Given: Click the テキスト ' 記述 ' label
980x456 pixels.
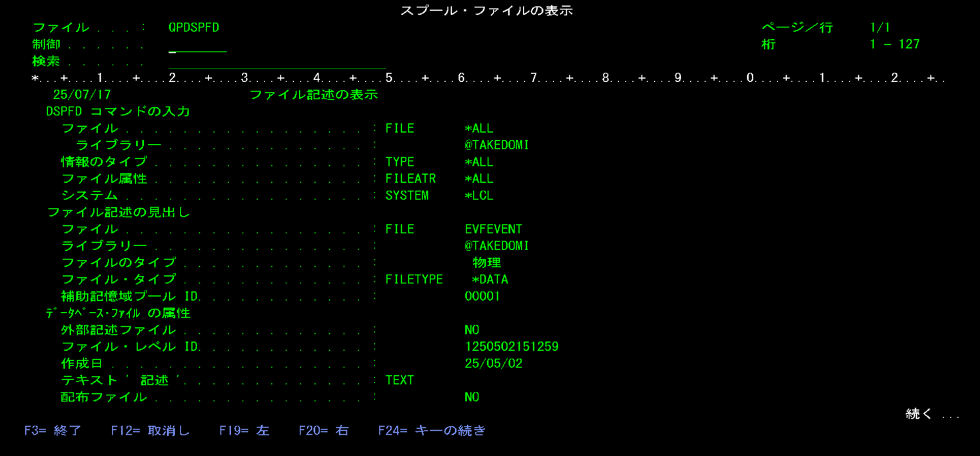Looking at the screenshot, I should click(x=121, y=380).
